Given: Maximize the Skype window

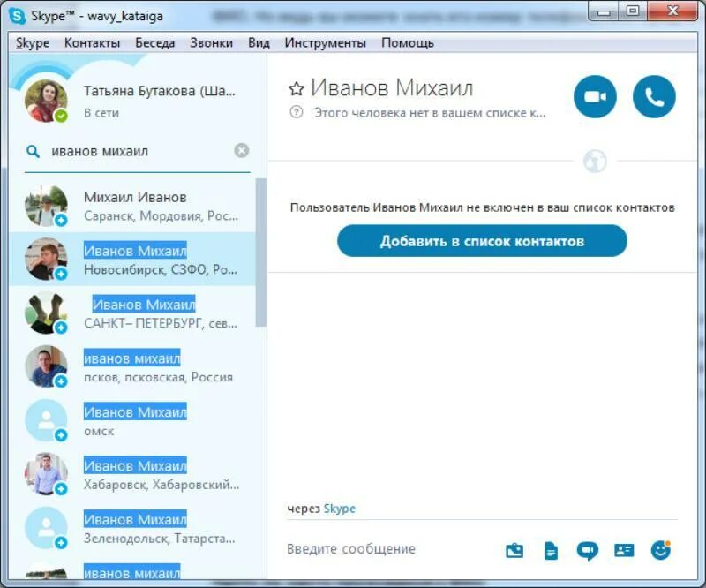Looking at the screenshot, I should click(x=633, y=11).
